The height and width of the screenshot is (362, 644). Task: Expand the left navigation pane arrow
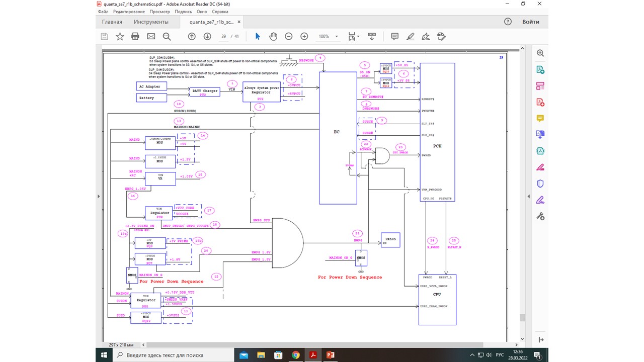click(x=99, y=196)
